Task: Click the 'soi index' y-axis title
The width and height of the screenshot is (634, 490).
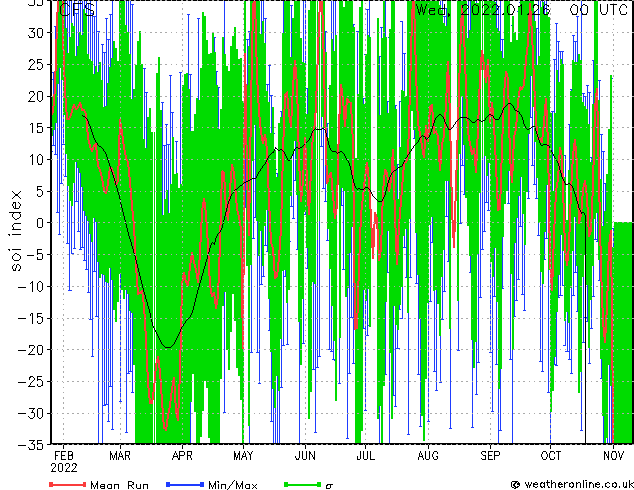Action: click(x=15, y=230)
